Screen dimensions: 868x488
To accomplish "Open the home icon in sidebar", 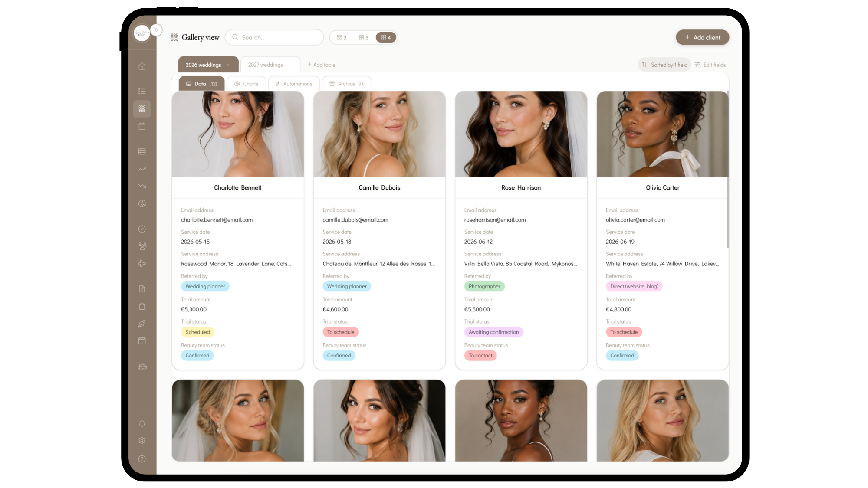I will [x=142, y=66].
